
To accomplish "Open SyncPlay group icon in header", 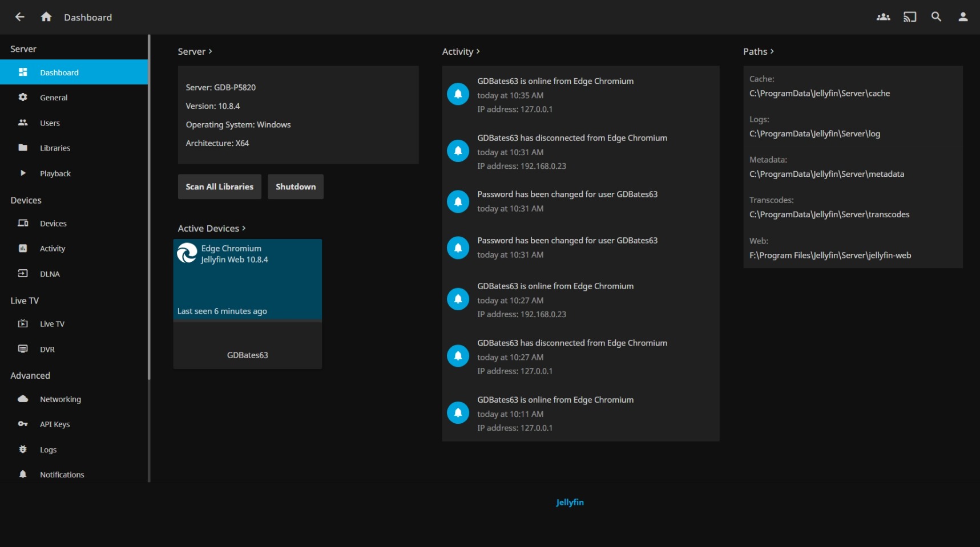I will click(x=883, y=17).
